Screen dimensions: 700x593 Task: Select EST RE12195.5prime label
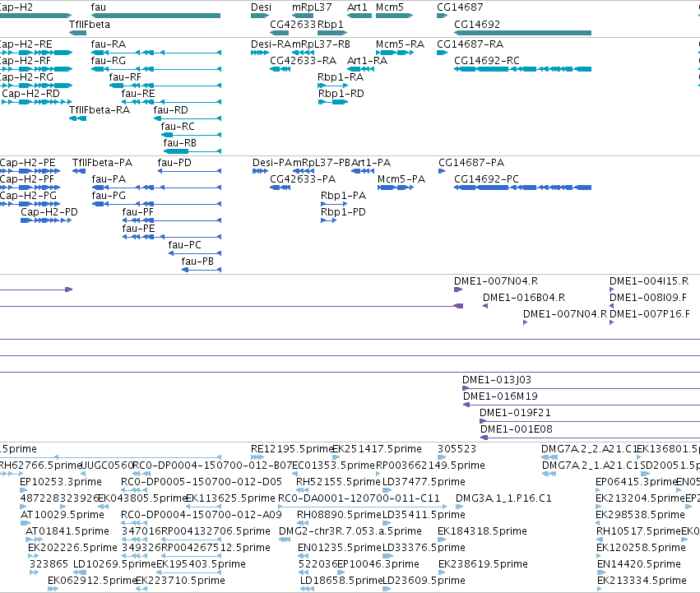(x=292, y=449)
